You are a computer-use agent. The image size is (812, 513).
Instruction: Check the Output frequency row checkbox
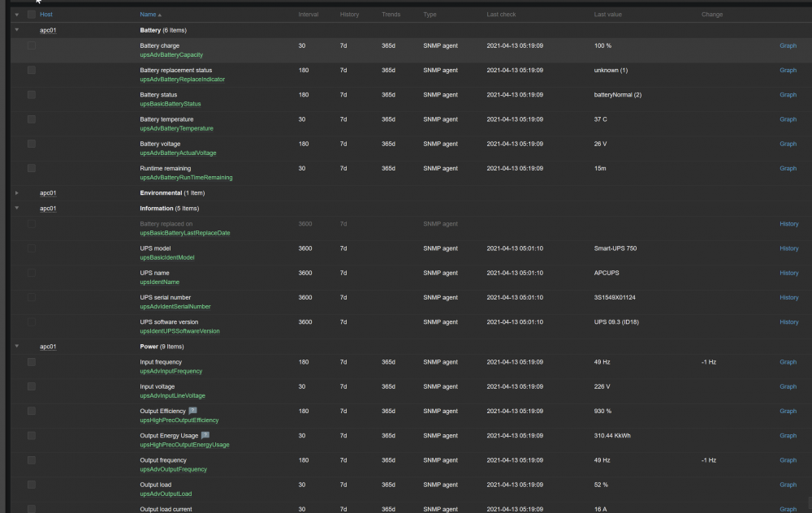pos(32,460)
